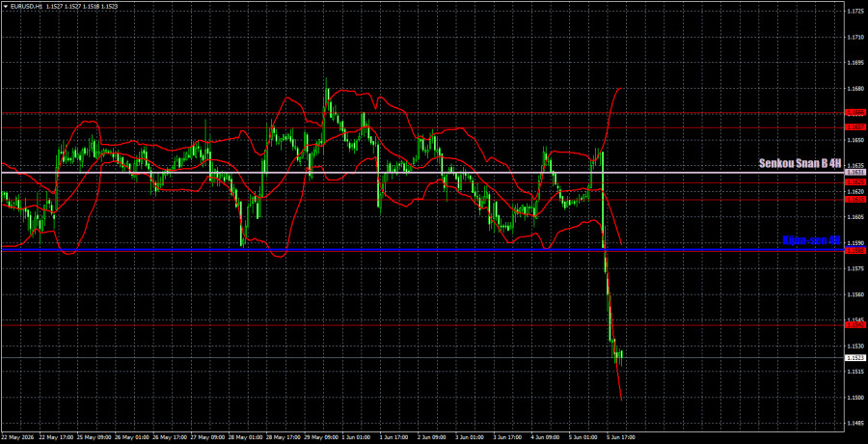This screenshot has height=444, width=868.
Task: Click the OHLC quote text in chart header
Action: point(83,6)
